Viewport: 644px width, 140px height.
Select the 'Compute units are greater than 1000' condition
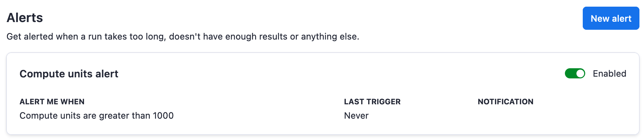(97, 116)
